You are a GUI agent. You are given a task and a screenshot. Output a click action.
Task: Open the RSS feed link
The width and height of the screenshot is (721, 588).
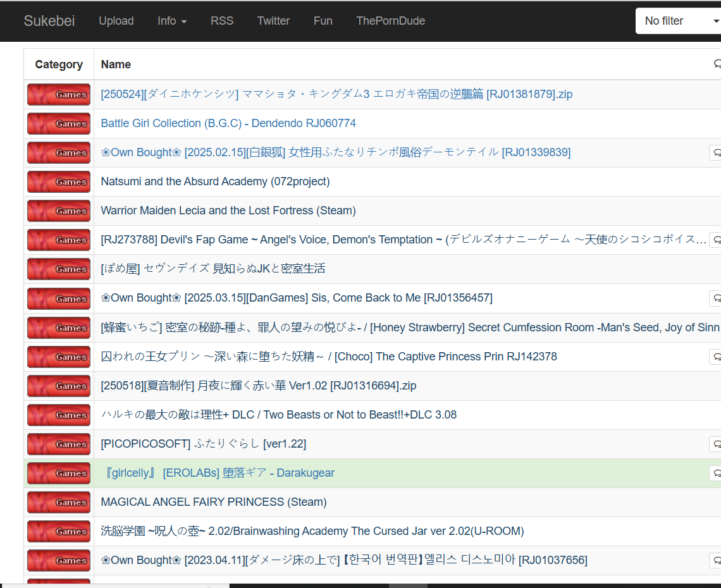coord(222,21)
